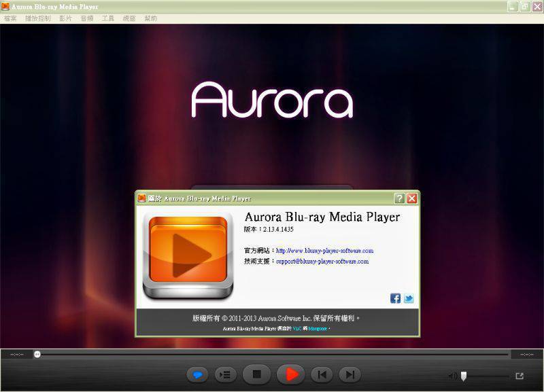The height and width of the screenshot is (392, 544).
Task: Open the Twitter icon in About dialog
Action: click(409, 298)
